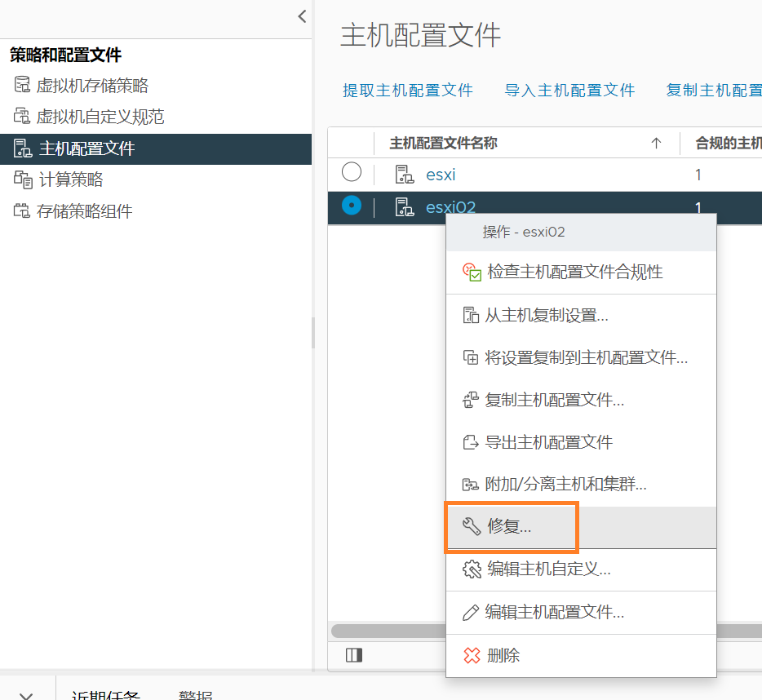The width and height of the screenshot is (762, 700).
Task: Choose 附加/分离主机和集群 menu entry
Action: click(x=565, y=485)
